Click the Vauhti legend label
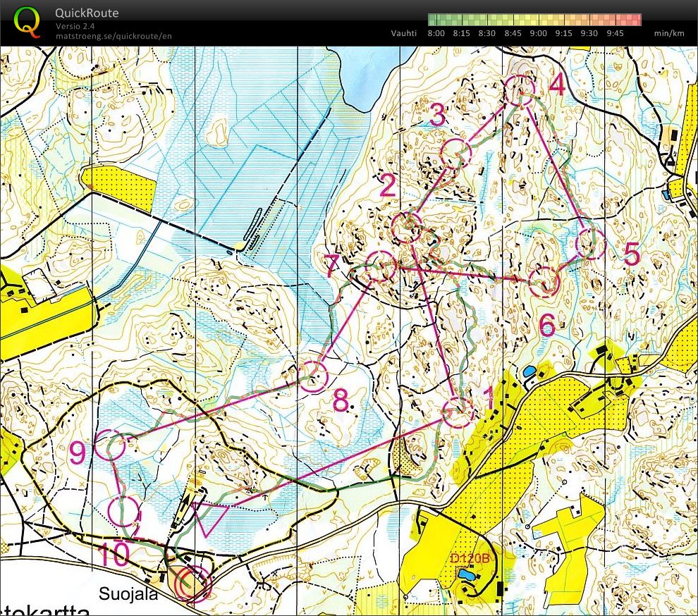 click(403, 32)
